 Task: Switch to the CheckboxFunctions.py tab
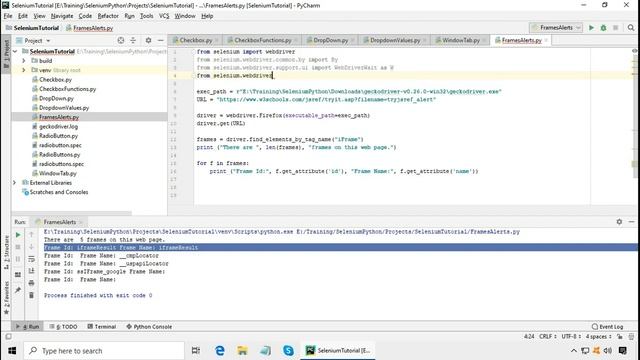point(263,40)
